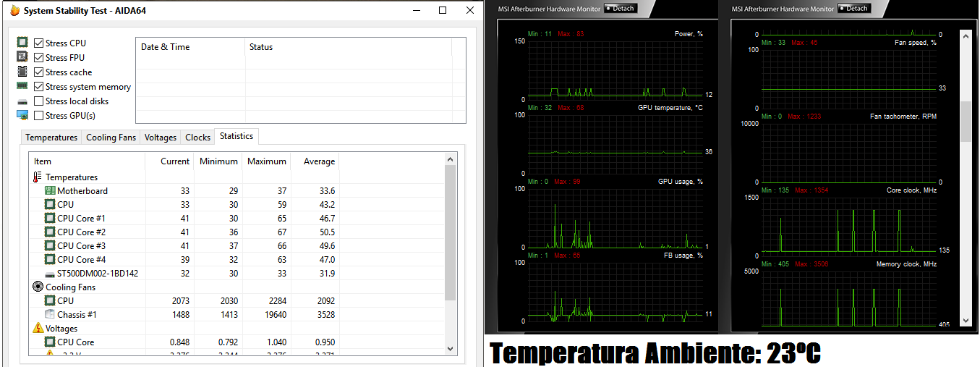Switch to the Cooling Fans tab
The height and width of the screenshot is (367, 980).
pos(111,138)
